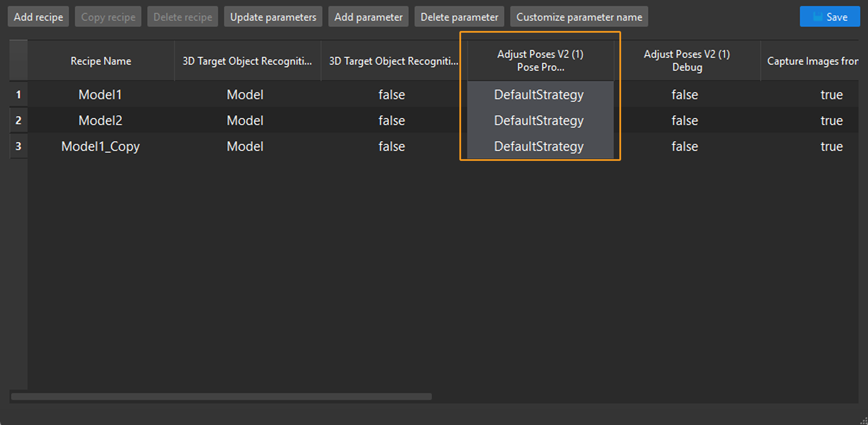Click the Update parameters button

pos(273,16)
